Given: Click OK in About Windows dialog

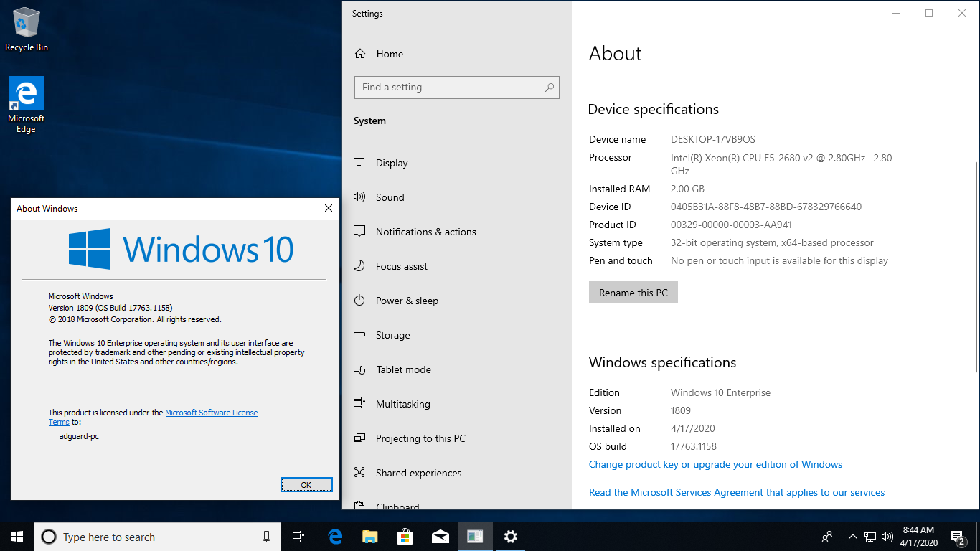Looking at the screenshot, I should point(306,485).
